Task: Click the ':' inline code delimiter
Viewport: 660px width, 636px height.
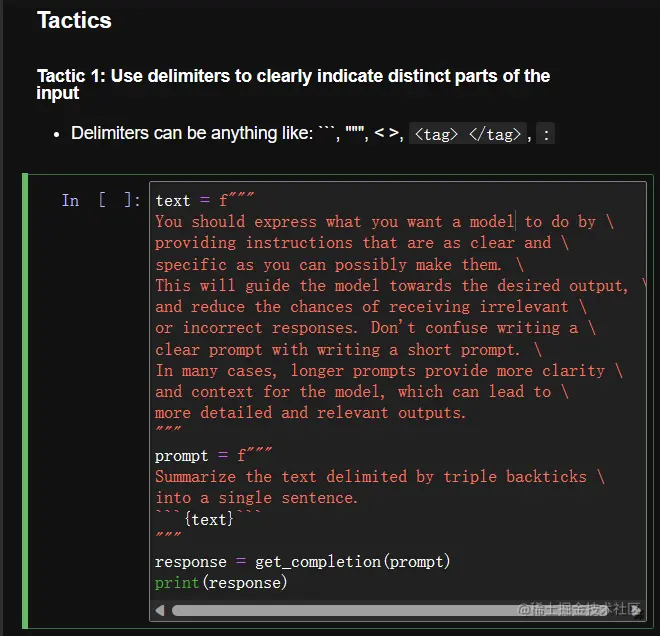Action: point(546,134)
